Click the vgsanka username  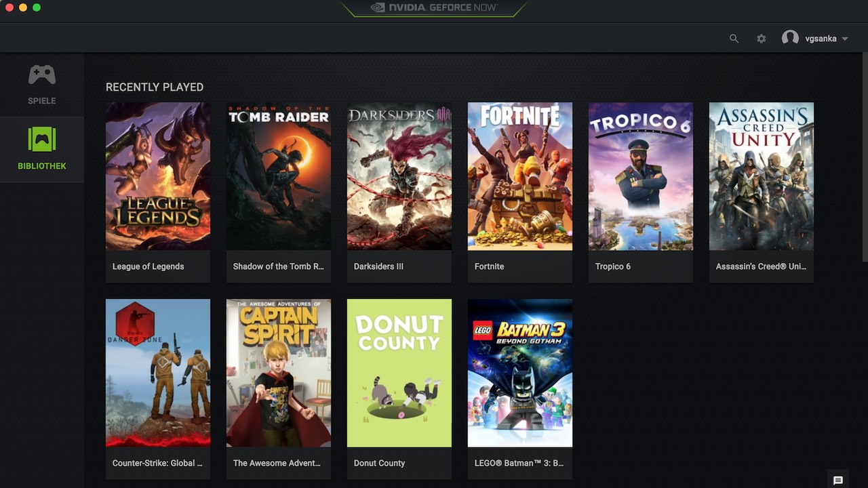[821, 39]
